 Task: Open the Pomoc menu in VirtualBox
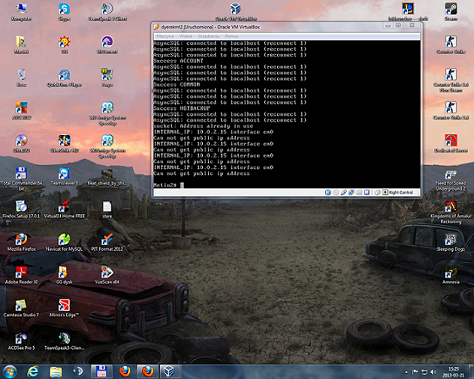231,36
